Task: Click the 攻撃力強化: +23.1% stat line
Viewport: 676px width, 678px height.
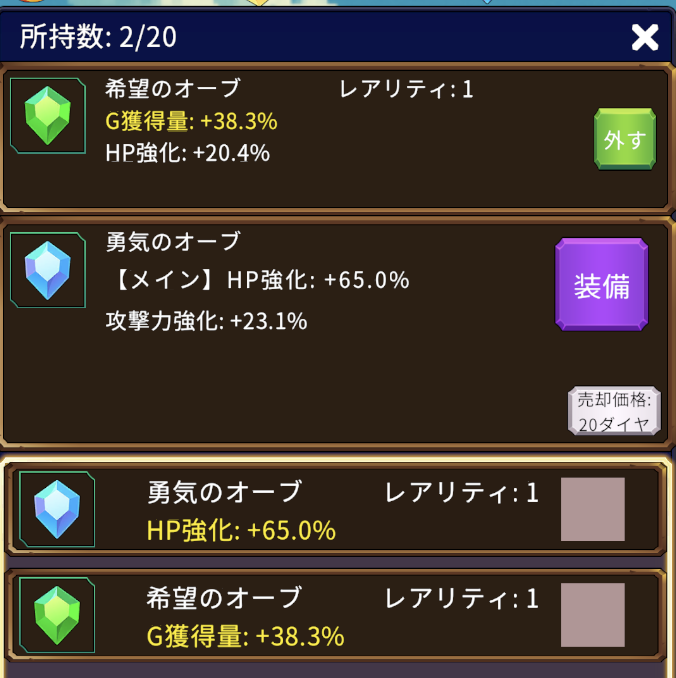Action: click(x=206, y=321)
